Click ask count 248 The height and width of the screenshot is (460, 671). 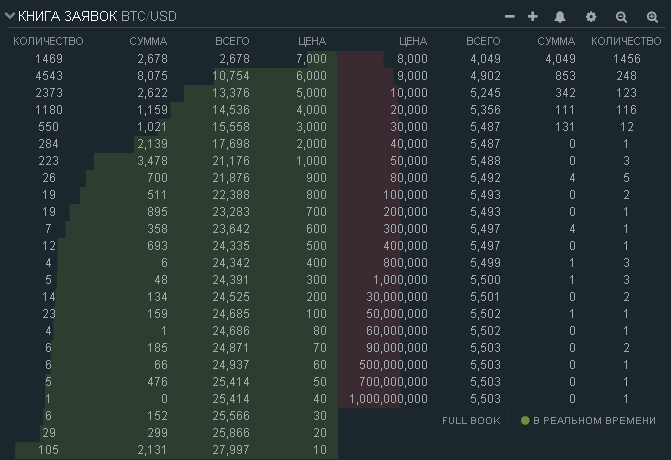(x=626, y=76)
